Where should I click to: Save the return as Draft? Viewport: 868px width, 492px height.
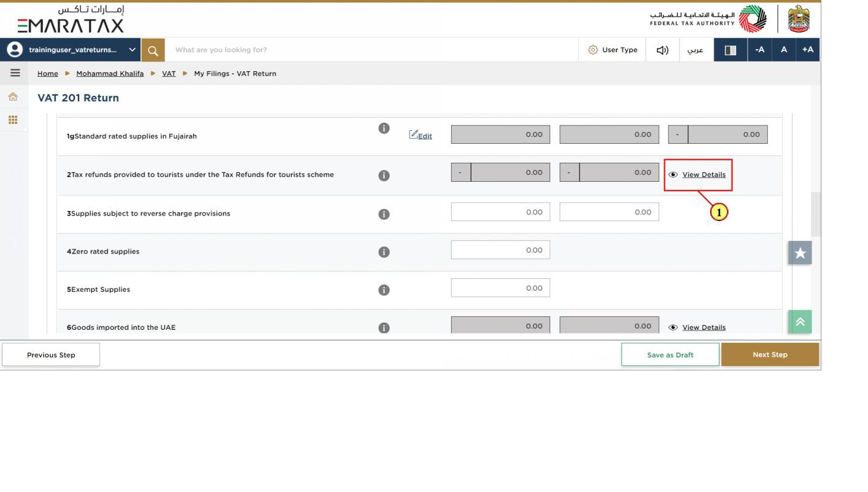coord(670,355)
